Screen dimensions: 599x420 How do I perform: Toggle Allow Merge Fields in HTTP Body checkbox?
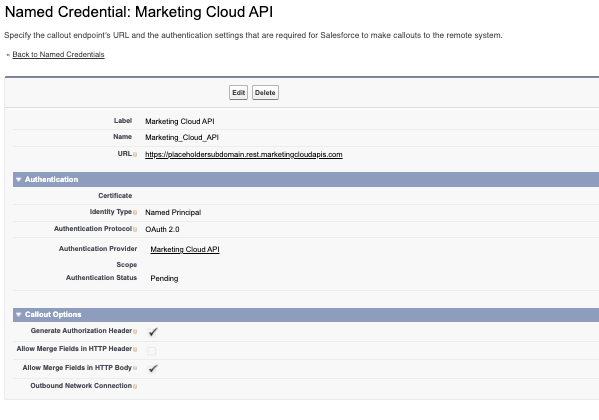point(152,368)
